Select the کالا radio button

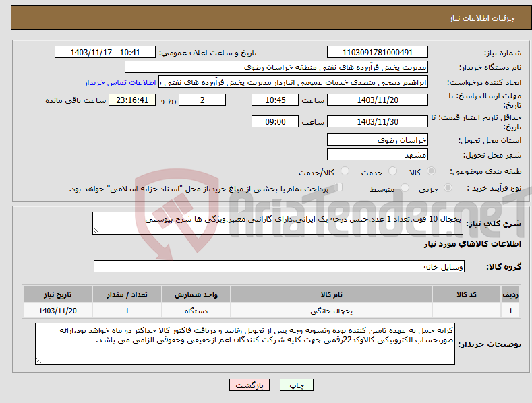click(432, 171)
